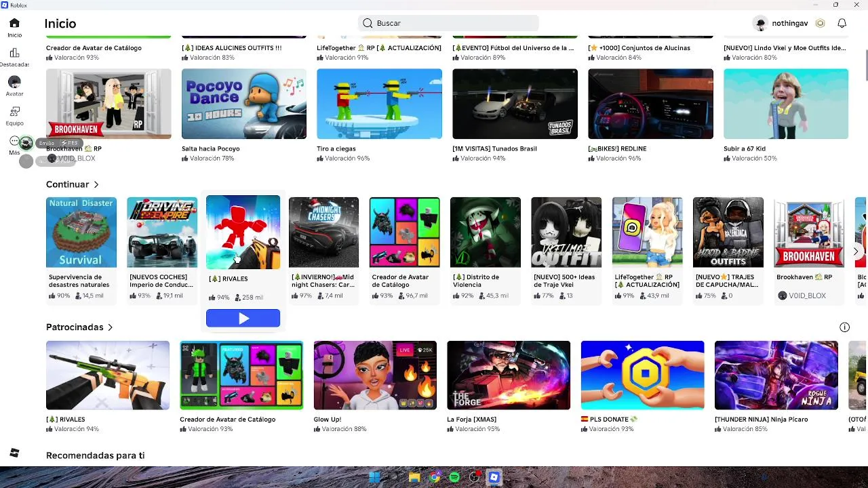
Task: Open the red RIVALES thumbnail in Continuar
Action: pos(243,232)
